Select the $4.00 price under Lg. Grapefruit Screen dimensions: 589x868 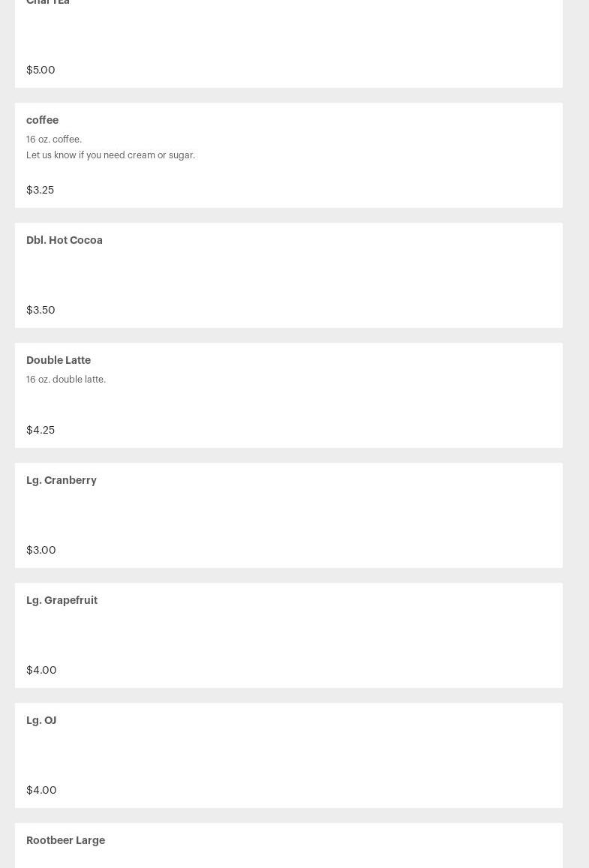point(41,670)
